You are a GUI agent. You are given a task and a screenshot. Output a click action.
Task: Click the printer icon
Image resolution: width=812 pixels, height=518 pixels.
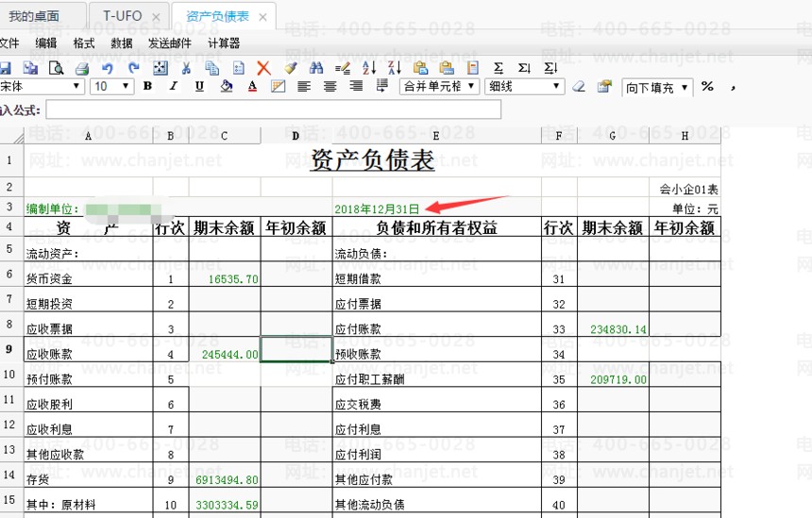pos(82,68)
